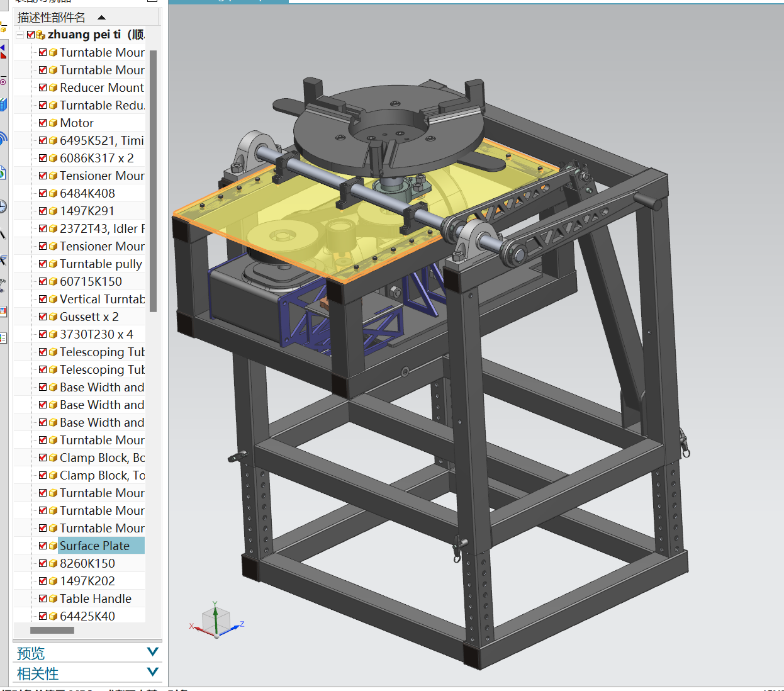The width and height of the screenshot is (784, 691).
Task: Select the 1497K202 row
Action: tap(79, 581)
